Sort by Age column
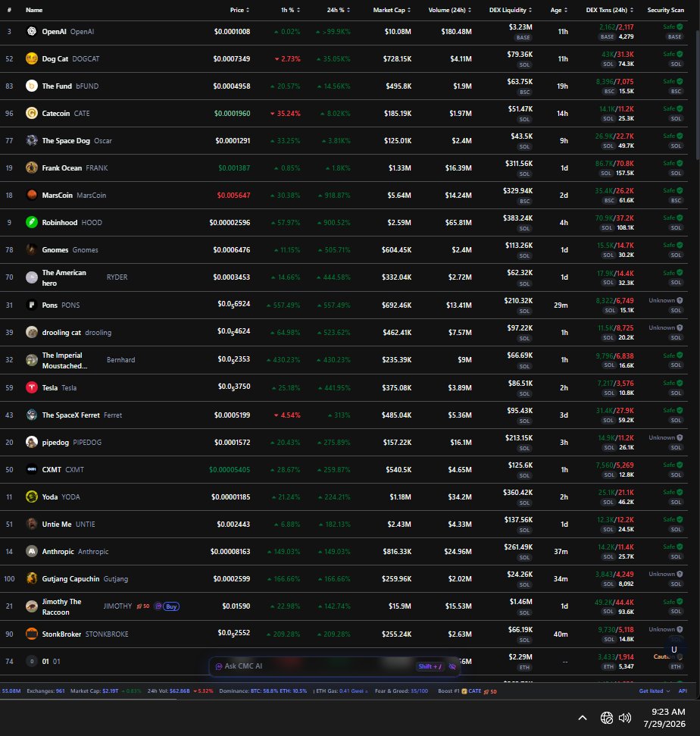 pyautogui.click(x=559, y=10)
